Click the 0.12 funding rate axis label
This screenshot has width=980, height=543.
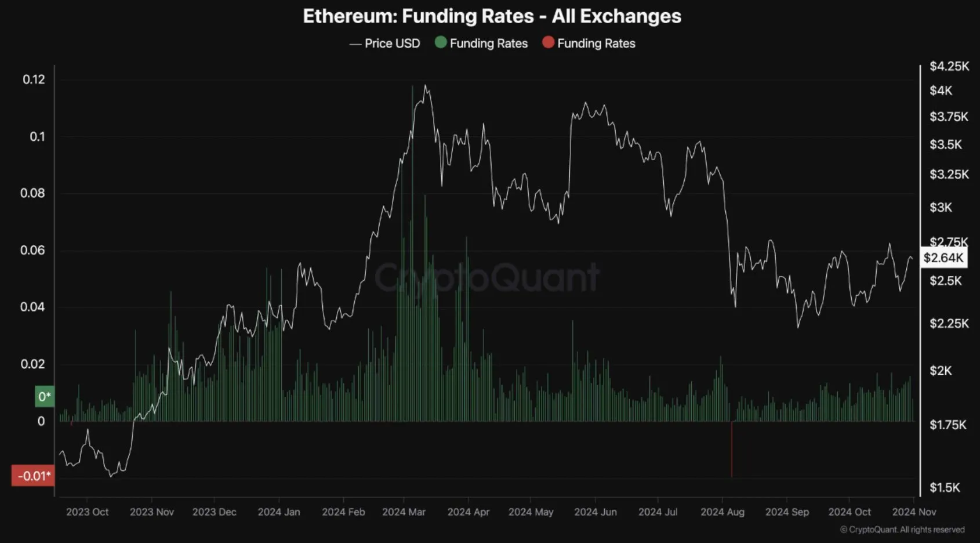(34, 79)
